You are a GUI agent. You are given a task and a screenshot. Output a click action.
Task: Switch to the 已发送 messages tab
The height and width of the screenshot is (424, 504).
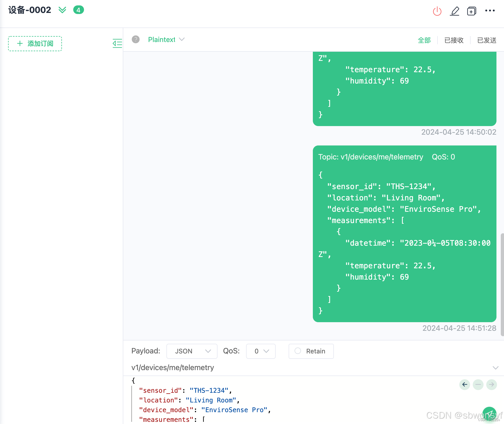486,40
